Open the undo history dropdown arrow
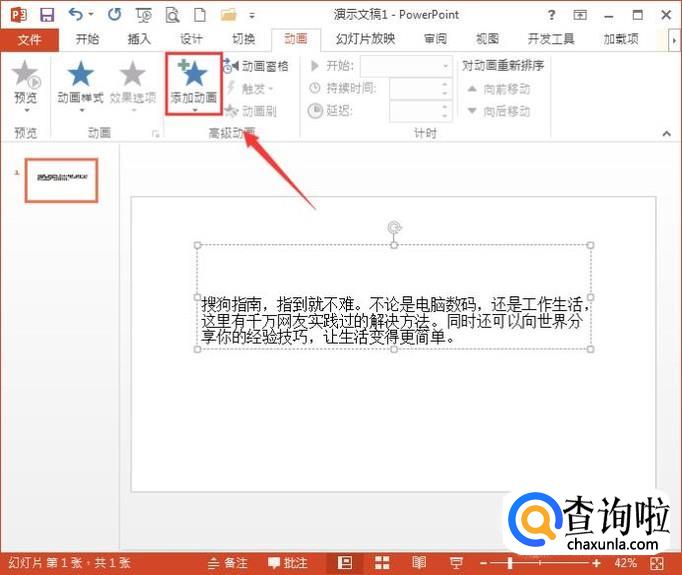This screenshot has height=575, width=682. (91, 15)
